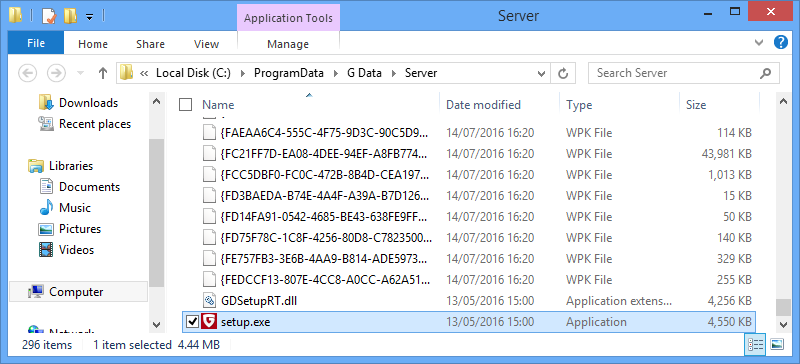Screen dimensions: 800x364
Task: Refresh the Server folder view
Action: click(x=563, y=74)
